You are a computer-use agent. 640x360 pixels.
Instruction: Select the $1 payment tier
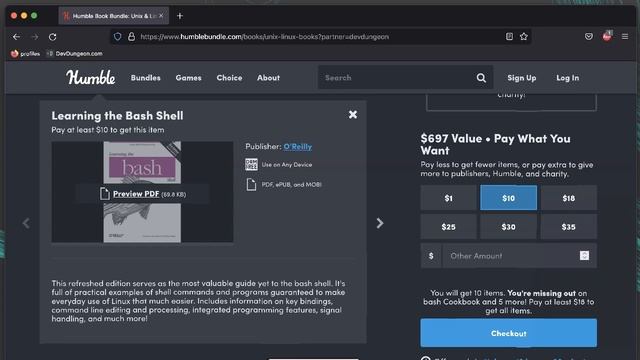[448, 198]
